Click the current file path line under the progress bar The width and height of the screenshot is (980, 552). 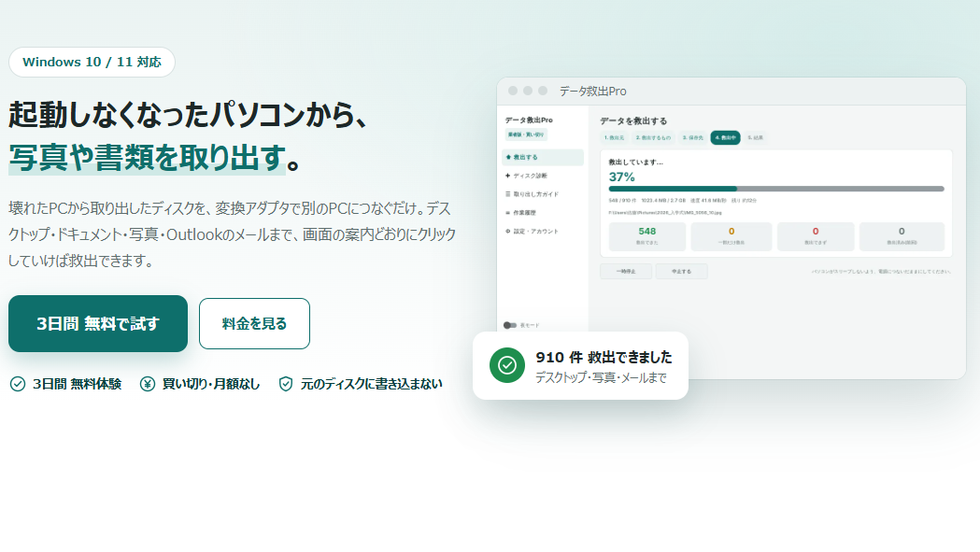[665, 213]
